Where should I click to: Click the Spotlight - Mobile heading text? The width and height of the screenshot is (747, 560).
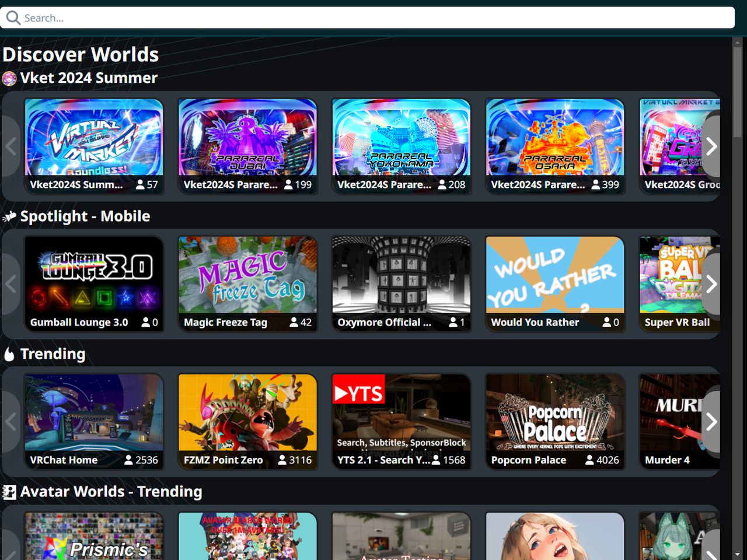pyautogui.click(x=85, y=216)
